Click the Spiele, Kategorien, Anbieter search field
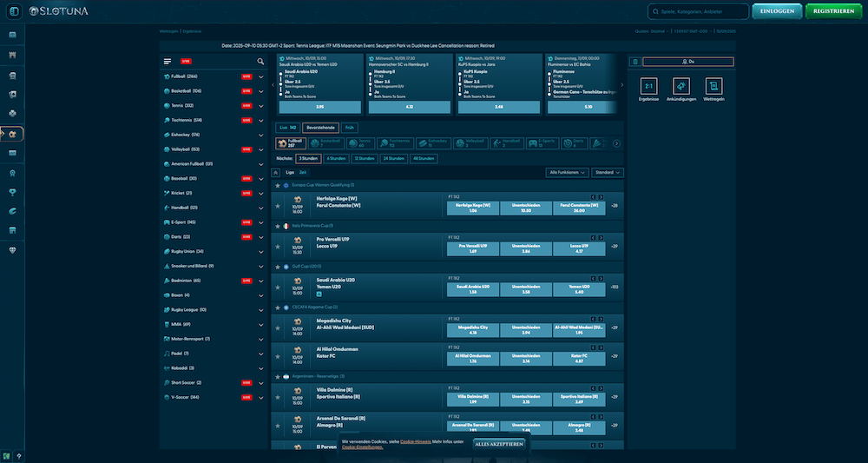 (698, 11)
